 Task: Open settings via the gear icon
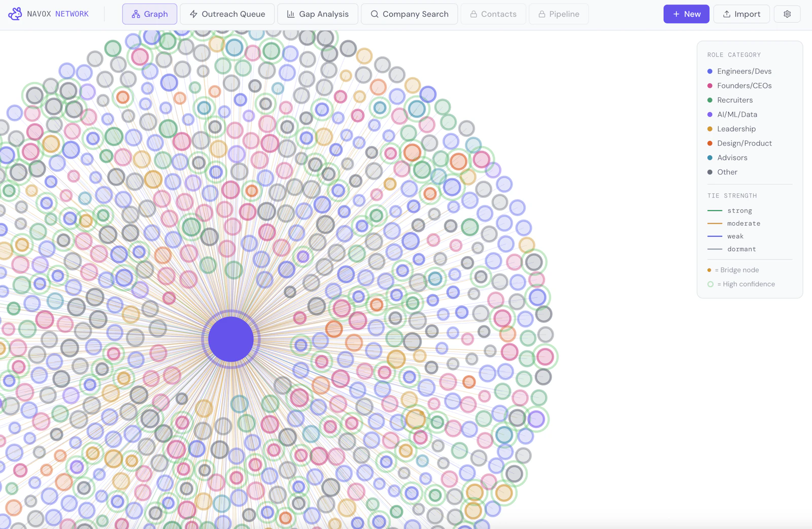click(x=787, y=14)
